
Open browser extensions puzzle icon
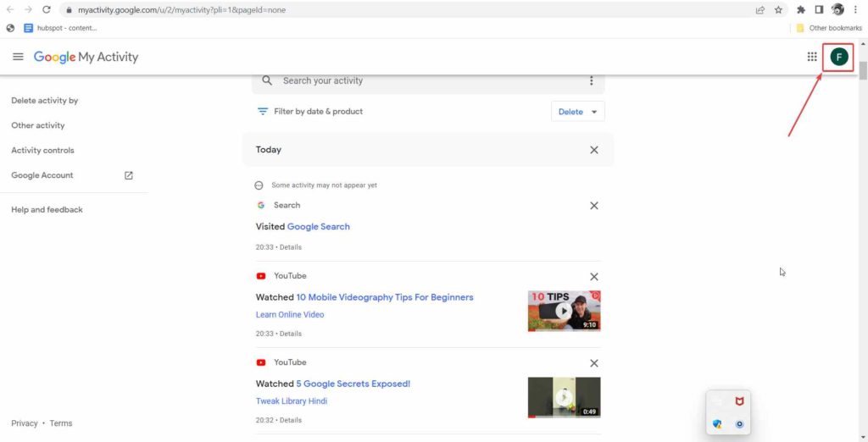pos(801,9)
